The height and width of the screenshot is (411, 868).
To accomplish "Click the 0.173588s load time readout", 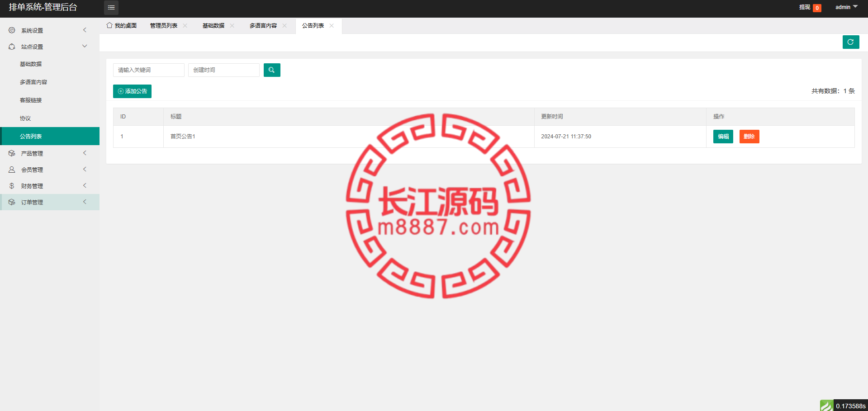I will click(x=850, y=406).
